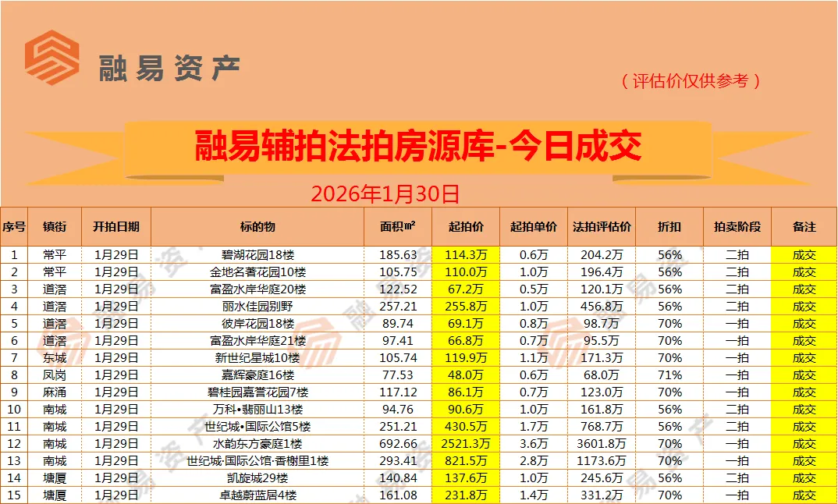Click the property 万科•翡丽山13楼

pyautogui.click(x=258, y=410)
